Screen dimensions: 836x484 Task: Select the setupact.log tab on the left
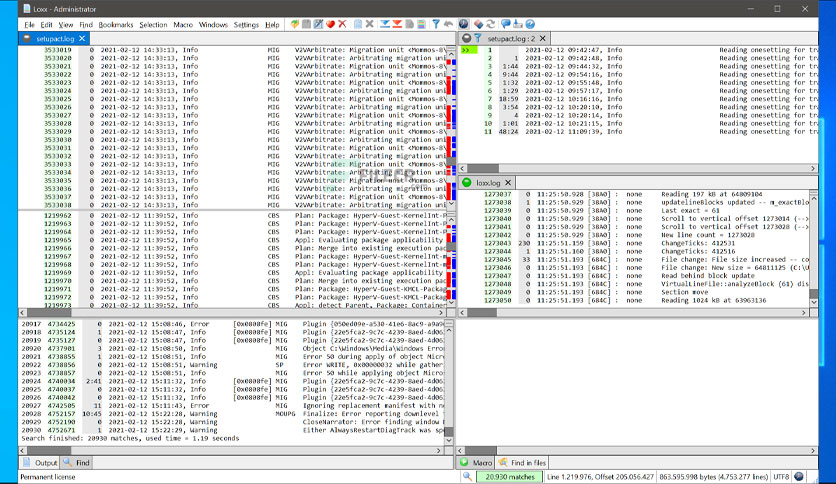click(55, 38)
